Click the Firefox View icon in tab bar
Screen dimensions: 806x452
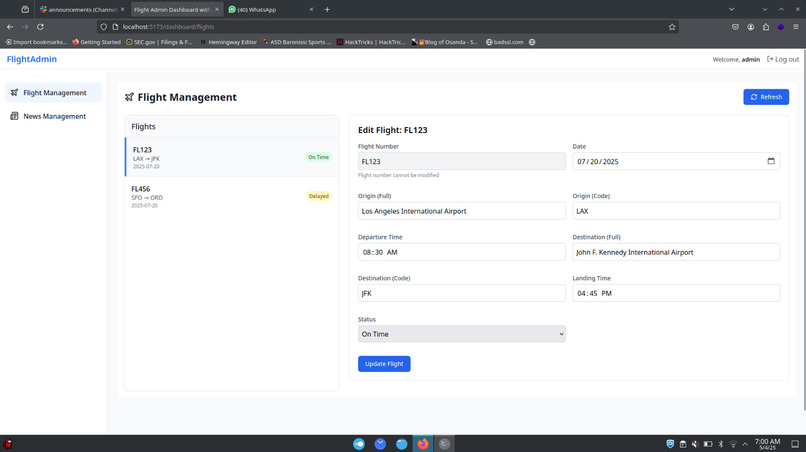tap(25, 9)
